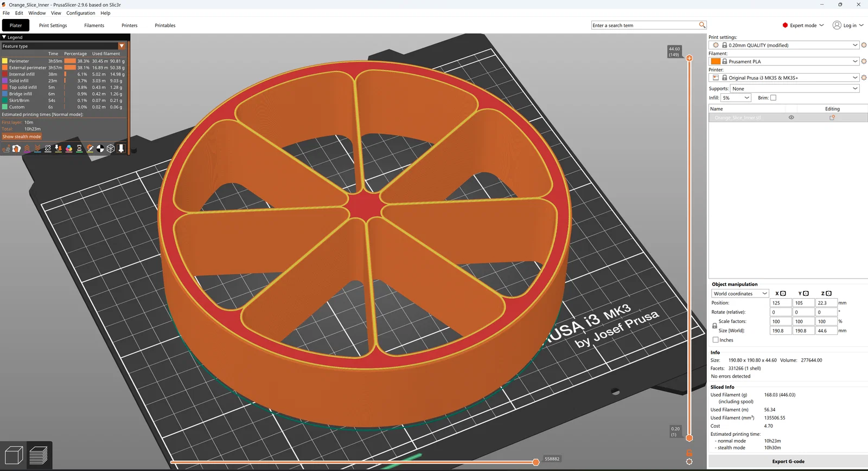Toggle center of gravity marker icon
Viewport: 868px width, 471px height.
pyautogui.click(x=100, y=149)
